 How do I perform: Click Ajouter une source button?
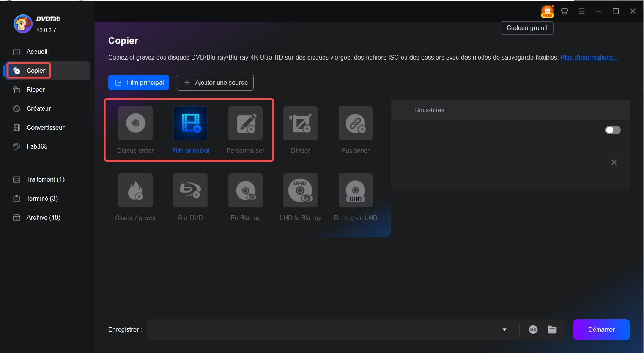tap(215, 83)
